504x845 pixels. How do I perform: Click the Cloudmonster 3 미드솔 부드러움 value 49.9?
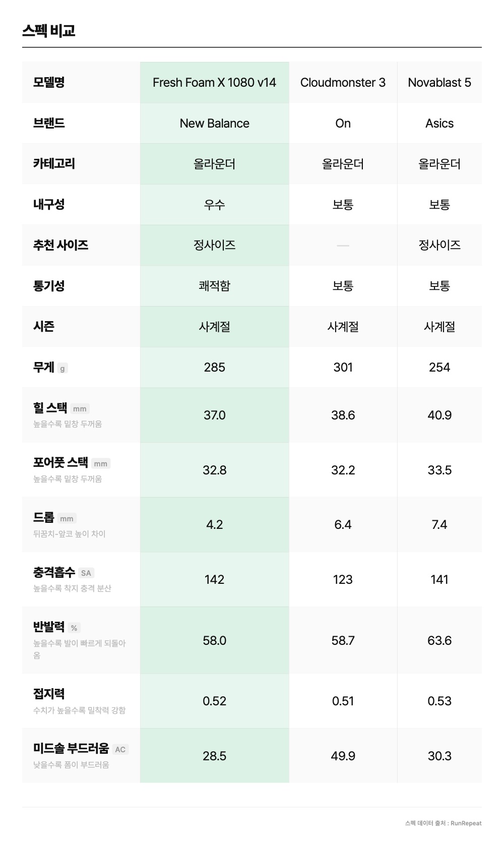(343, 756)
